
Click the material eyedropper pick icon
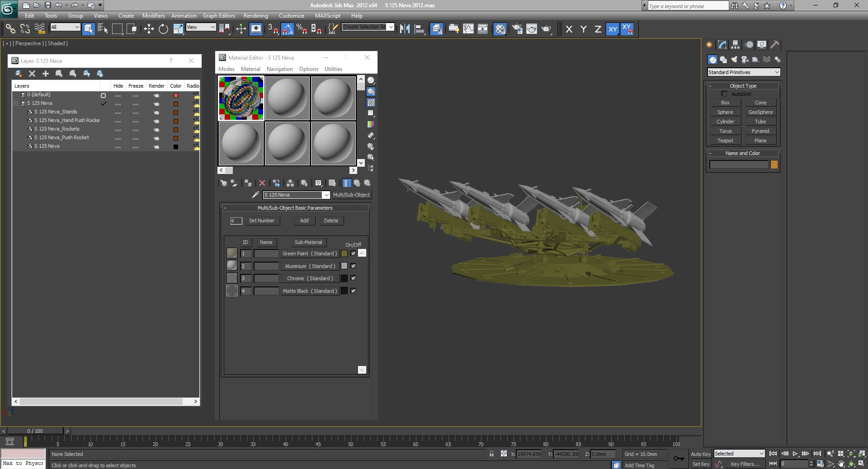point(255,195)
